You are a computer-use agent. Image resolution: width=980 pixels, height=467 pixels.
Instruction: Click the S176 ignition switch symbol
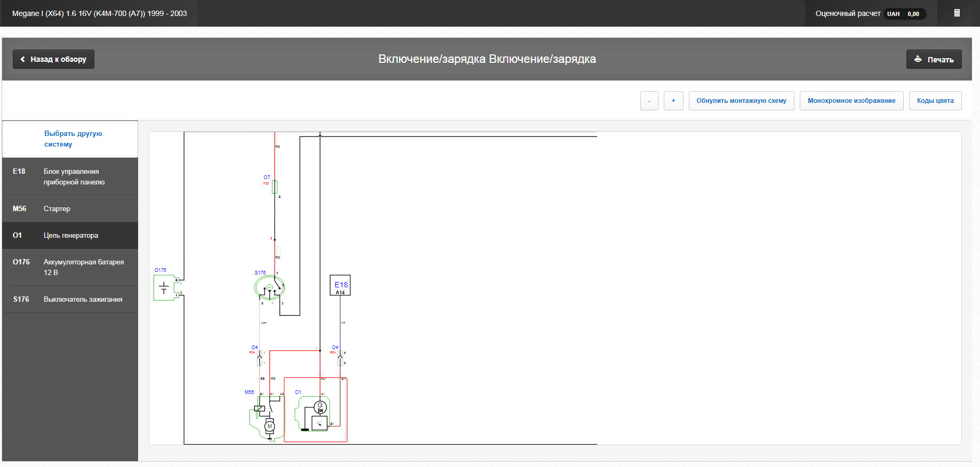click(270, 288)
